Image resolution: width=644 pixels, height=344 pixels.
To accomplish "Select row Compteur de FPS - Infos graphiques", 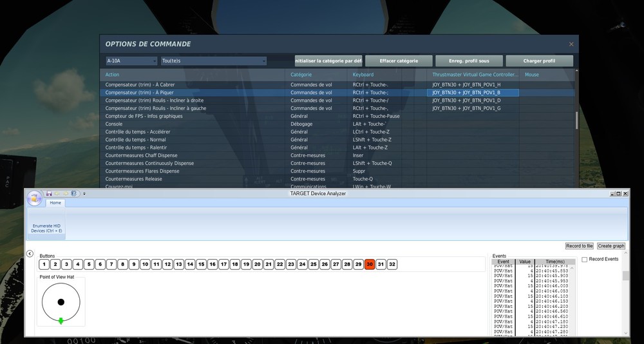I will coord(337,116).
